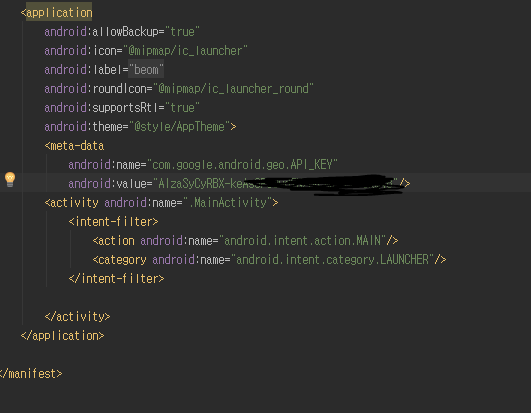Image resolution: width=531 pixels, height=413 pixels.
Task: Click the "beom" label value
Action: [x=146, y=70]
